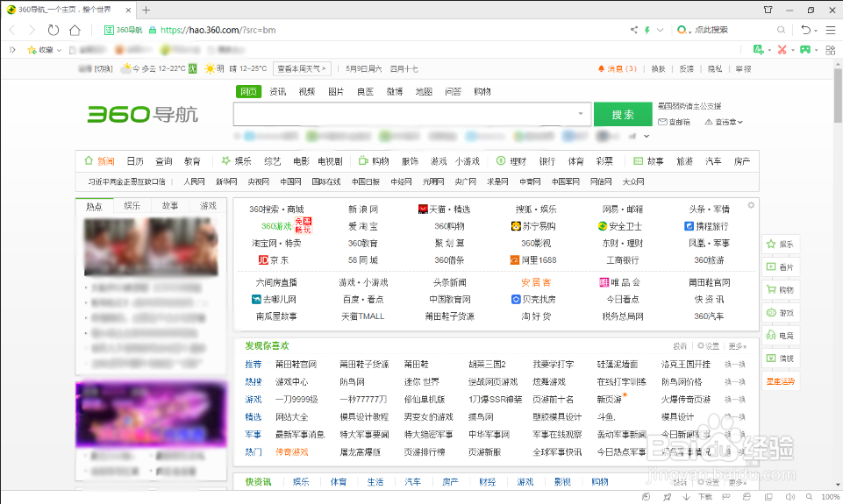Toggle the favorites sidebar arrow
Image resolution: width=843 pixels, height=504 pixels.
(x=12, y=50)
